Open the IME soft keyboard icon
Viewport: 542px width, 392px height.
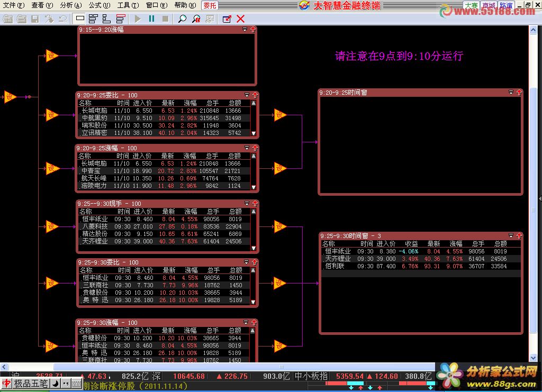coord(77,384)
